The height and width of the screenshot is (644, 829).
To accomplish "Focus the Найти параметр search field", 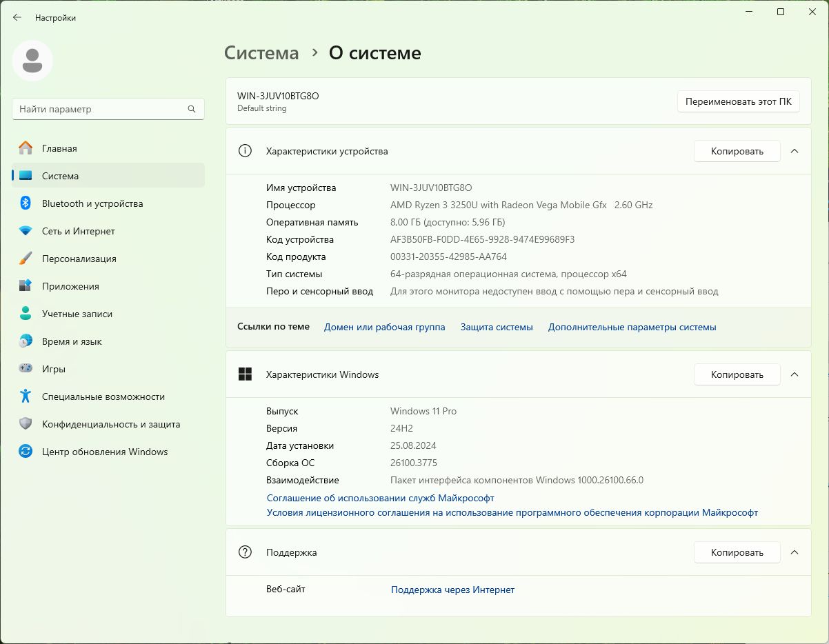I will click(108, 109).
